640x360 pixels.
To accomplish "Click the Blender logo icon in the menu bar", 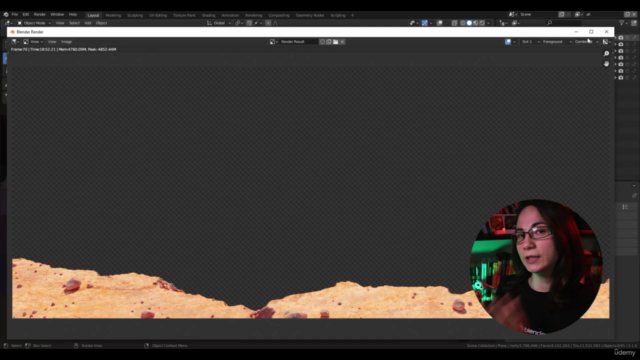I will pos(6,14).
